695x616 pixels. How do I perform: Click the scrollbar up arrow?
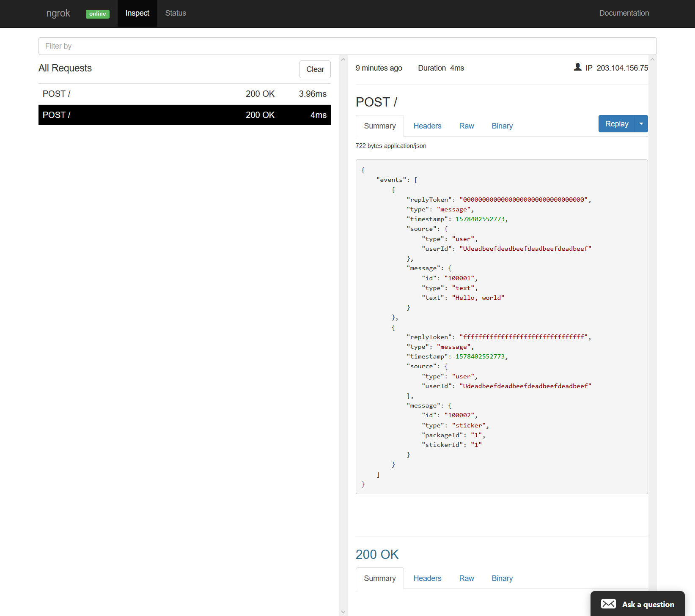click(343, 59)
